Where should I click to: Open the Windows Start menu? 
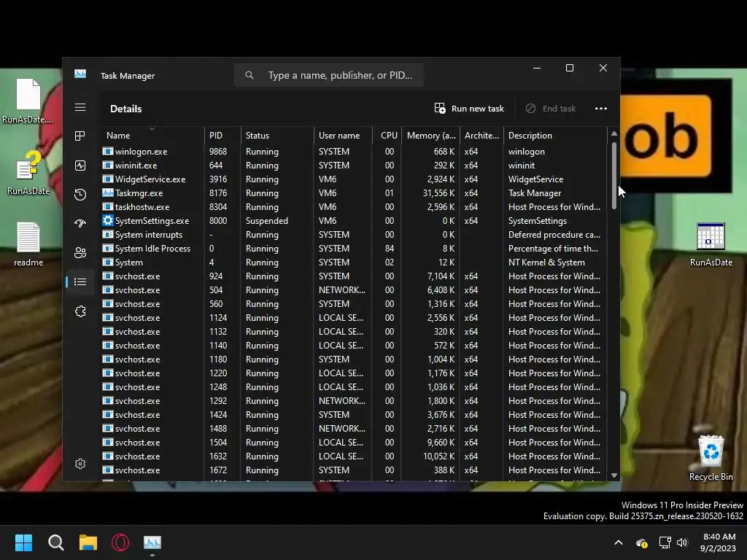click(23, 542)
